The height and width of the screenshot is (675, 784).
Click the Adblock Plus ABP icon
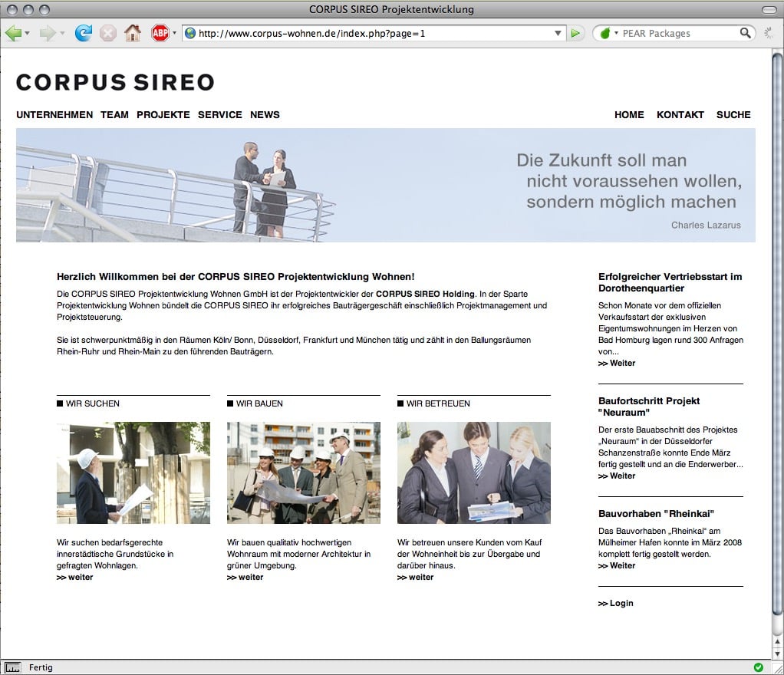(x=160, y=34)
